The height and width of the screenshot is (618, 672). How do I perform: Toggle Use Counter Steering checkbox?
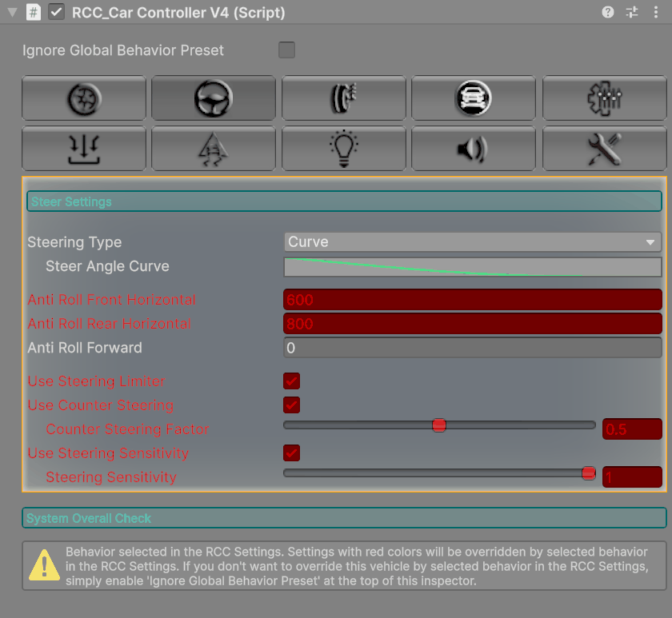click(291, 405)
